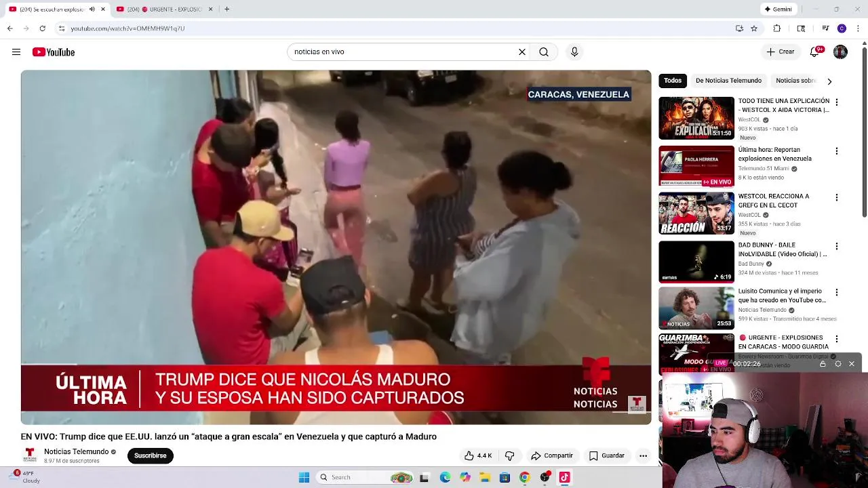Go back in browser history

[9, 28]
